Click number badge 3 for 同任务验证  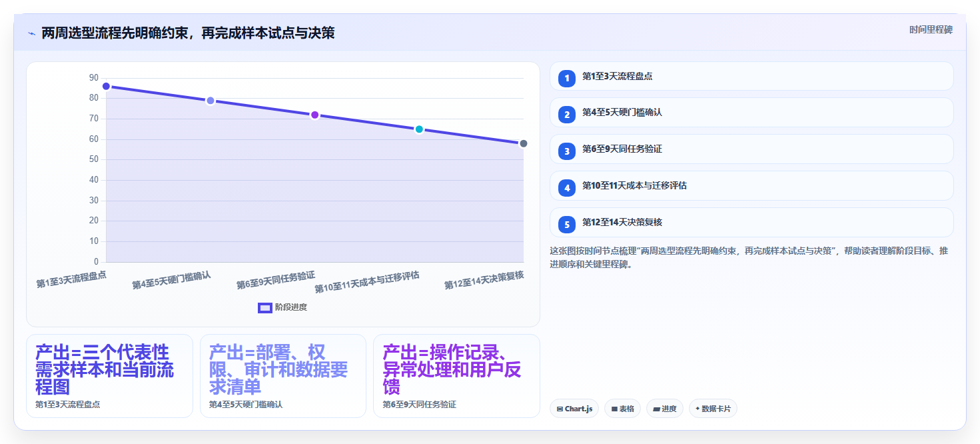[567, 151]
